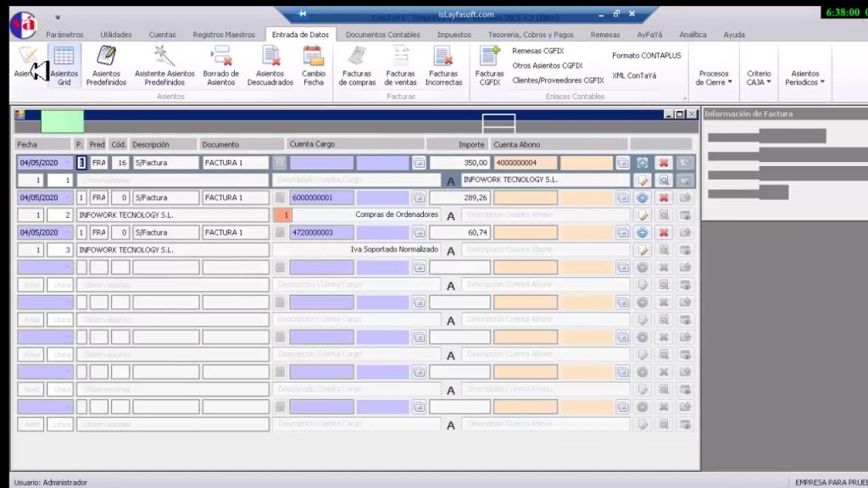868x488 pixels.
Task: Open the Criterio CAJA dropdown
Action: click(760, 75)
